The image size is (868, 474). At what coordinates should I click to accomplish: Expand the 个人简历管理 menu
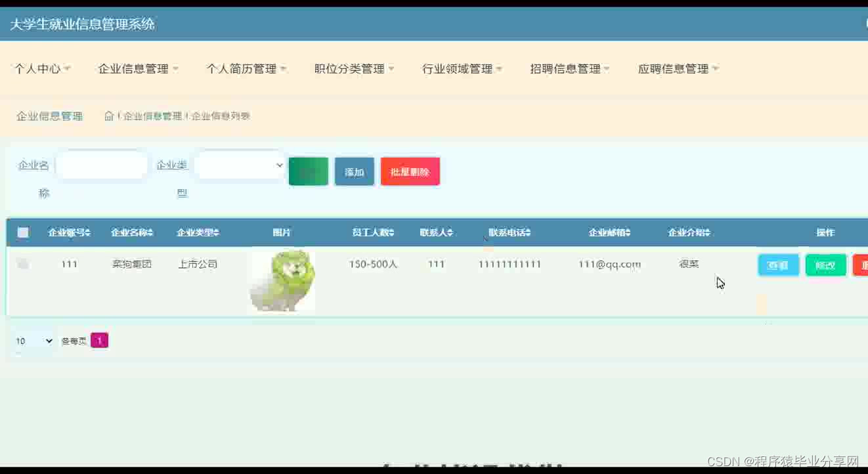[246, 69]
